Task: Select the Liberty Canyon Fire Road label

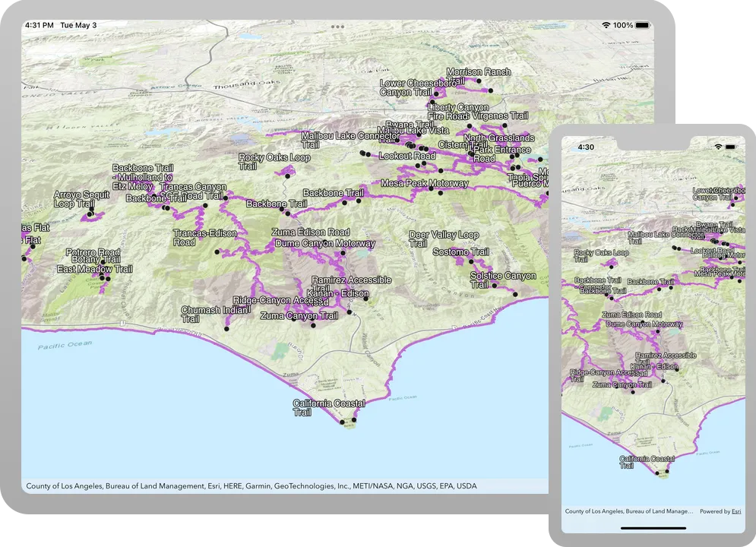Action: click(458, 112)
